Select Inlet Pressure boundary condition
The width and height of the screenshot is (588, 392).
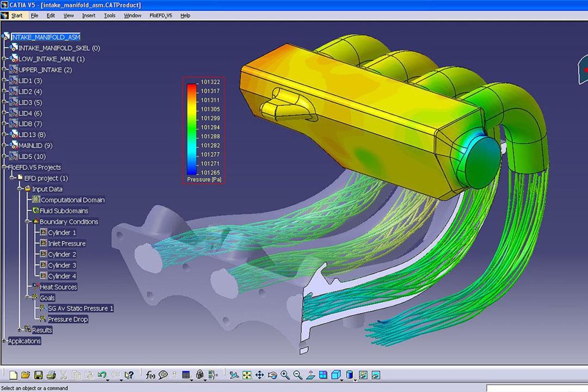[x=67, y=243]
